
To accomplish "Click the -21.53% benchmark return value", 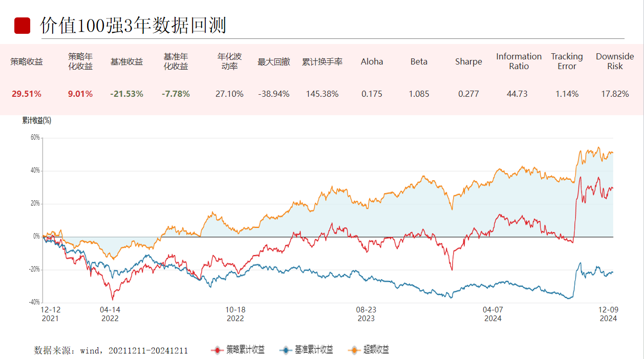I will [126, 94].
